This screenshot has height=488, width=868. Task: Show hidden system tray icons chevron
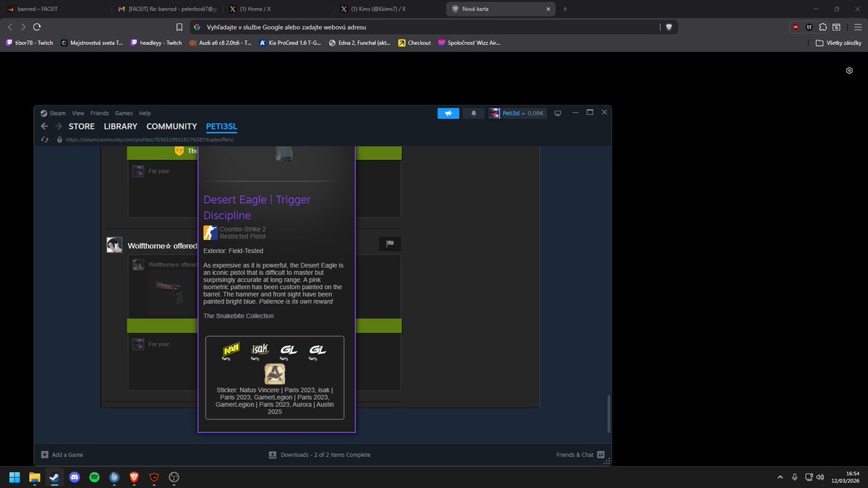[x=780, y=477]
